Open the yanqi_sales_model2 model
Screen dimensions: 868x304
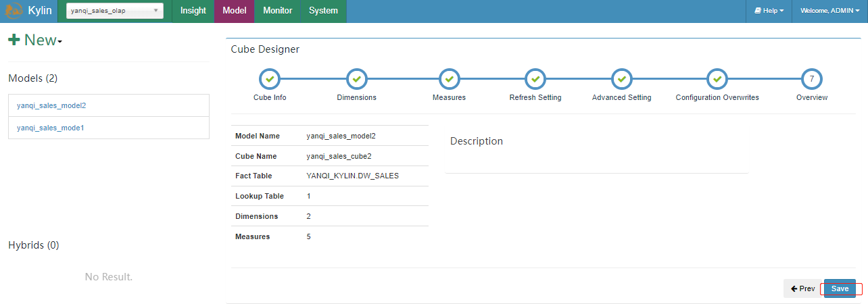coord(51,105)
